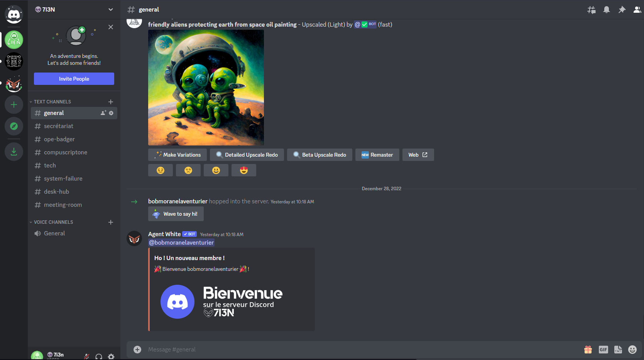
Task: Collapse the VOICE CHANNELS category
Action: coord(53,222)
